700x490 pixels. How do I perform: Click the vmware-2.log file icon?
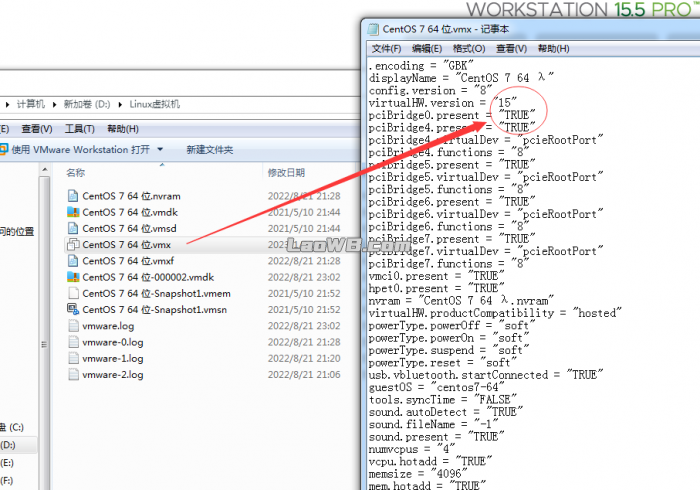[x=73, y=374]
